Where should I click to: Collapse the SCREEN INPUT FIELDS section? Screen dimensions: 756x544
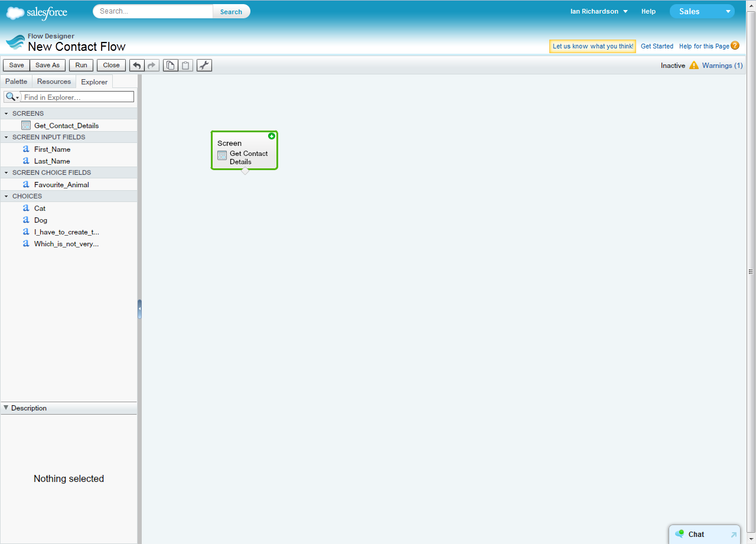(6, 137)
